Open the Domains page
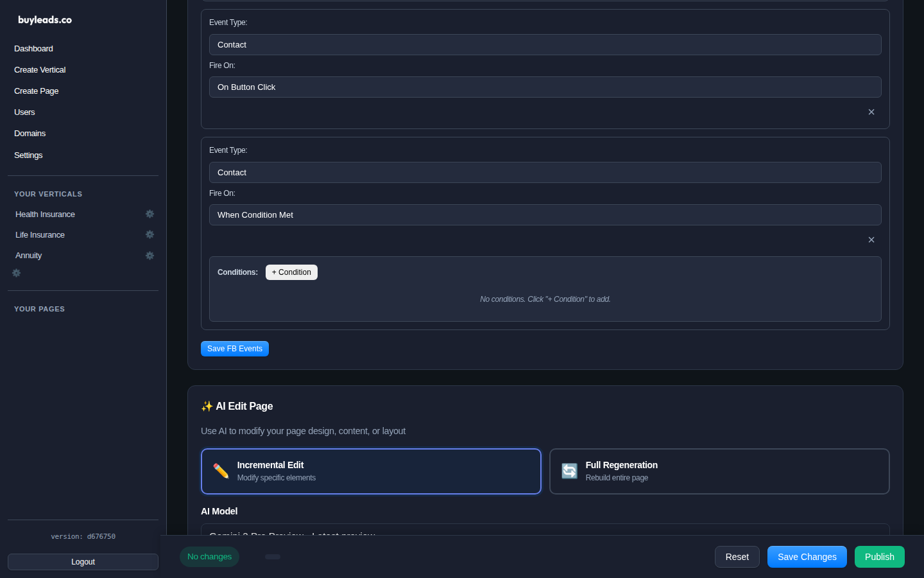 coord(30,133)
